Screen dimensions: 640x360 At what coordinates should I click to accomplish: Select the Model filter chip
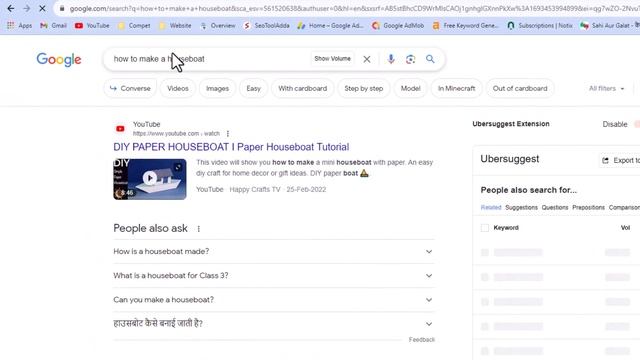tap(411, 89)
